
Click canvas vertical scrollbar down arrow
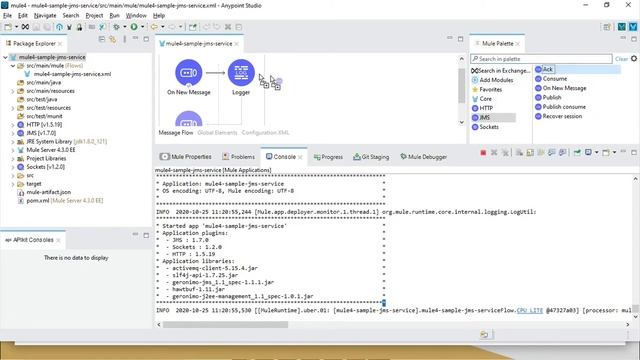pyautogui.click(x=462, y=122)
